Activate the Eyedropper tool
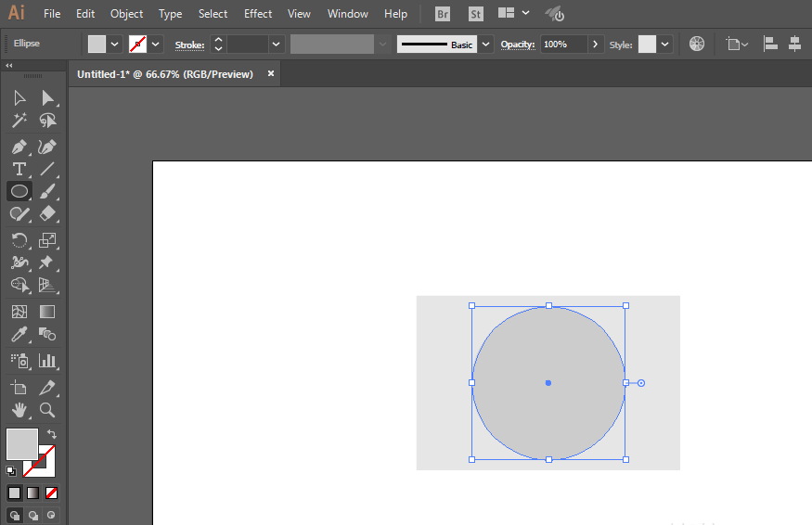The image size is (812, 525). [19, 335]
